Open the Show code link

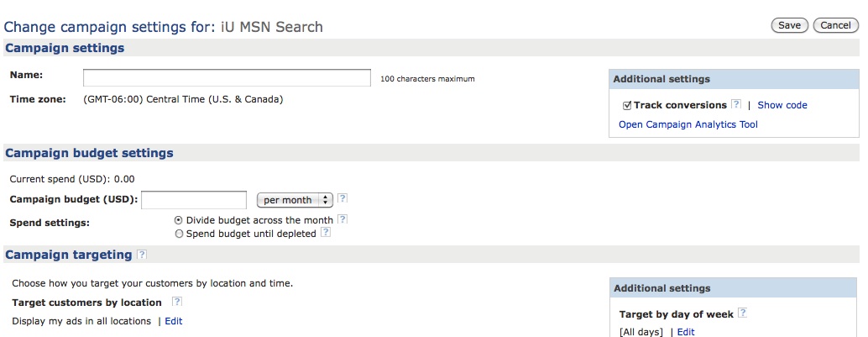point(782,105)
